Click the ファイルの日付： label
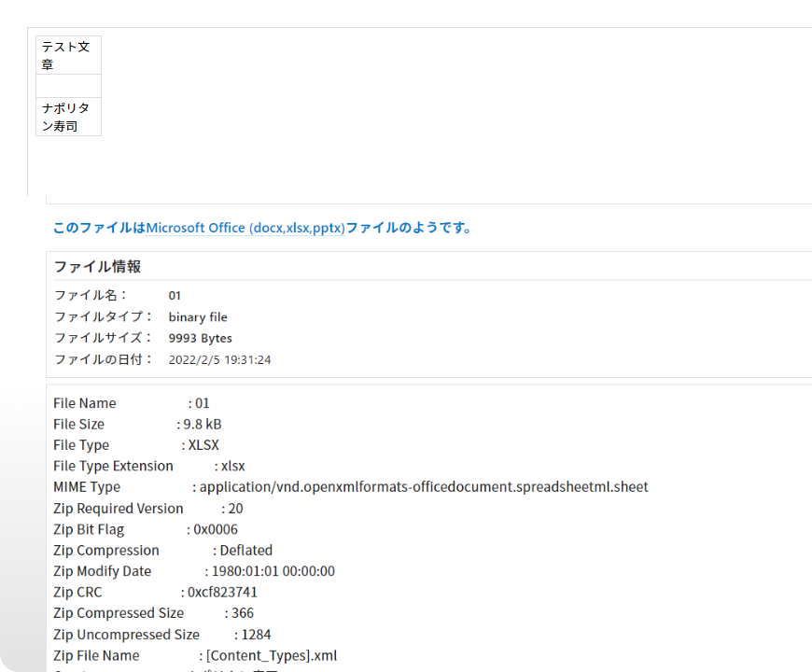The width and height of the screenshot is (812, 672). [104, 359]
